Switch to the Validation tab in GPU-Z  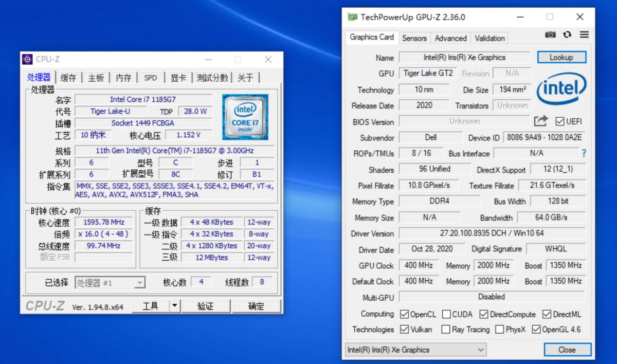489,38
